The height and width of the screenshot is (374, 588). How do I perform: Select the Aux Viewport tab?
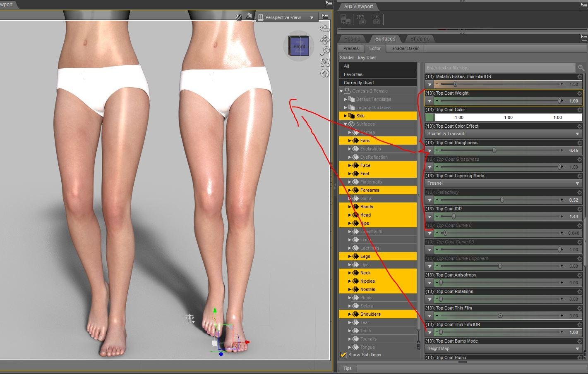point(358,7)
